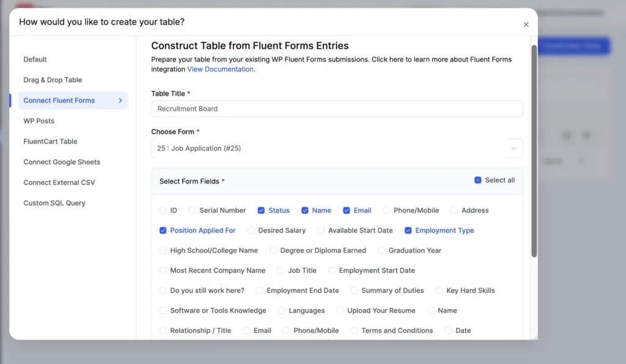Open Custom SQL Query option
Screen dimensions: 626x364
click(x=54, y=203)
